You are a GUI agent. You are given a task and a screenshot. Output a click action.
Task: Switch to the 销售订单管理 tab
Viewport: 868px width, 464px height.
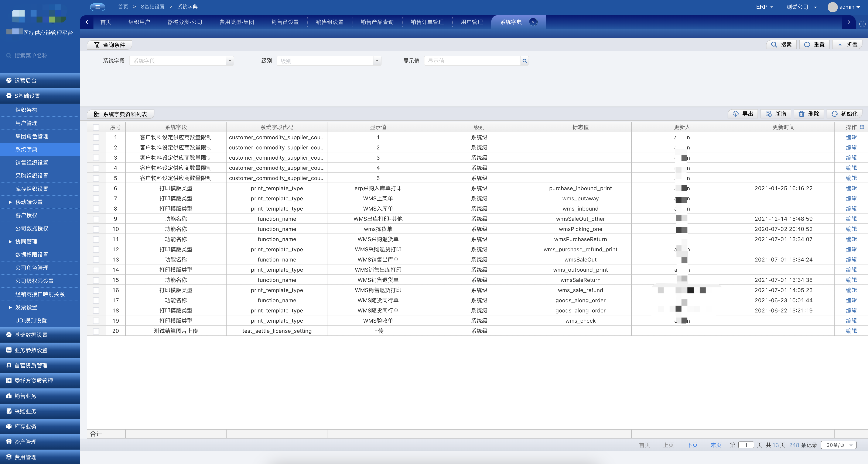[427, 22]
